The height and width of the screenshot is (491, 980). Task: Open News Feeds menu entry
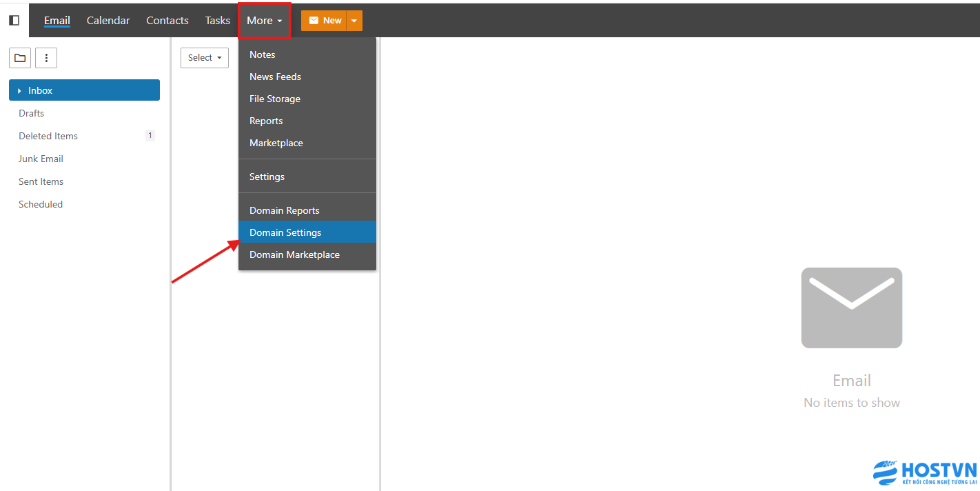tap(275, 77)
